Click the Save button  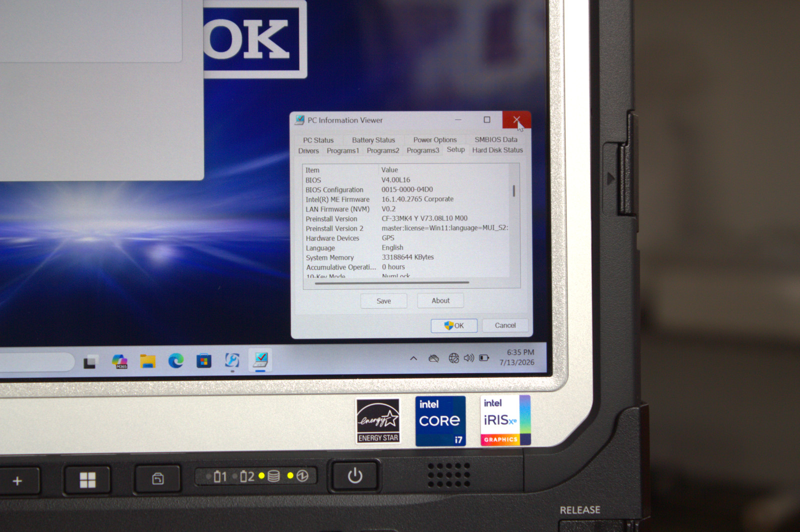[x=384, y=301]
